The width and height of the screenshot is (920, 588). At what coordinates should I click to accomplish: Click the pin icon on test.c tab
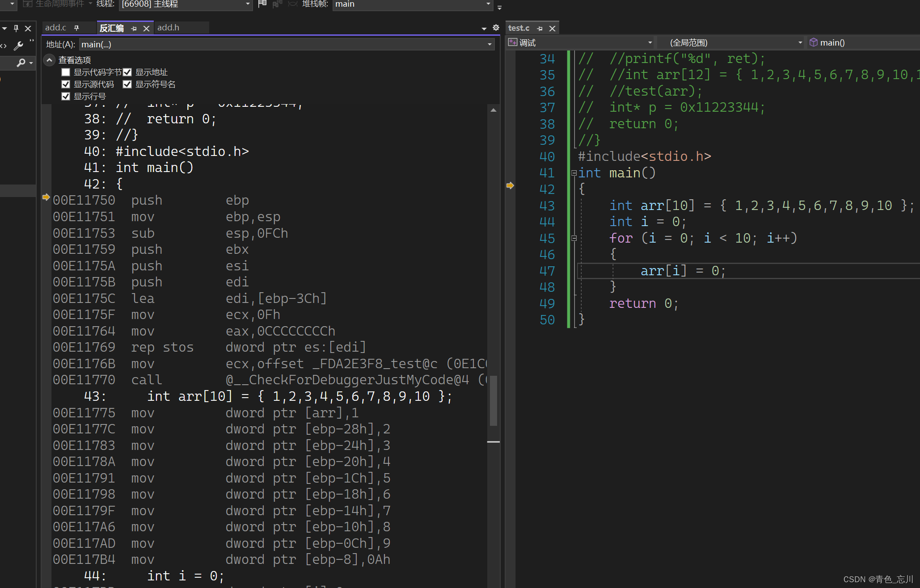[x=540, y=28]
